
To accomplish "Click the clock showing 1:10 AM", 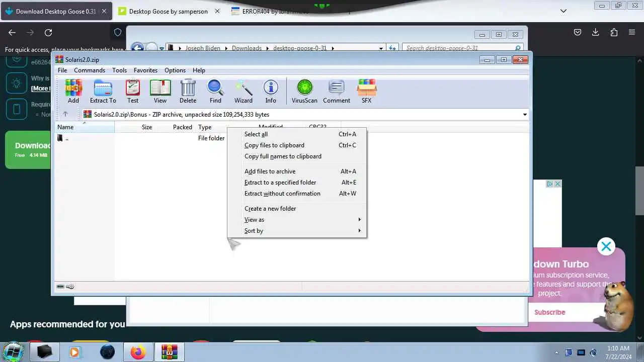I will [618, 348].
